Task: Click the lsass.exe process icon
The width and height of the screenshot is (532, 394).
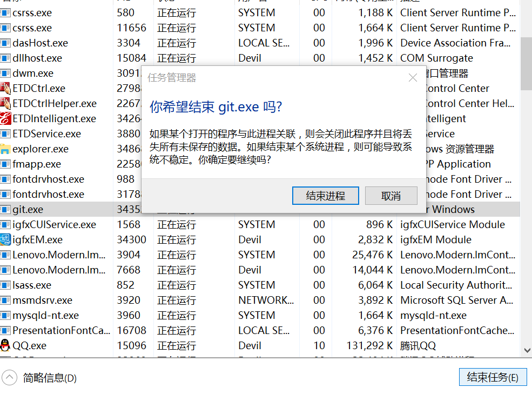Action: [5, 285]
